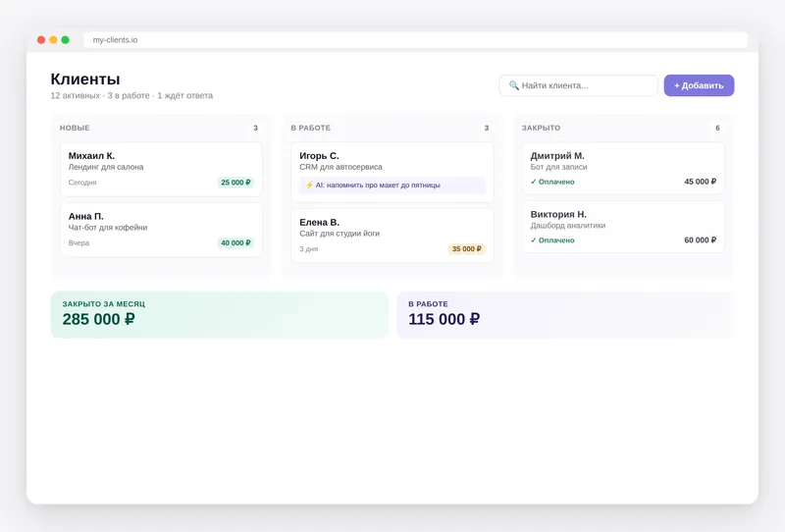The height and width of the screenshot is (532, 785).
Task: Click the 'Закрыто за месяц' 285 000 ₽ summary
Action: click(219, 315)
